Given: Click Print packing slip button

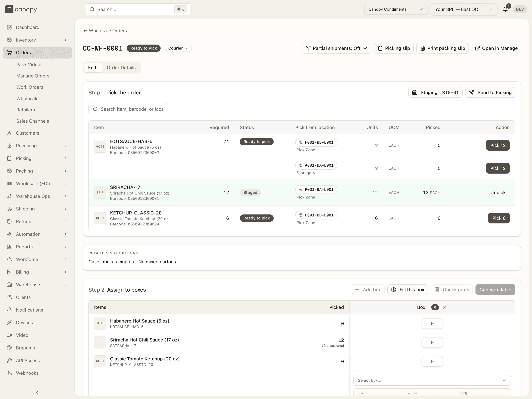Looking at the screenshot, I should coord(443,48).
